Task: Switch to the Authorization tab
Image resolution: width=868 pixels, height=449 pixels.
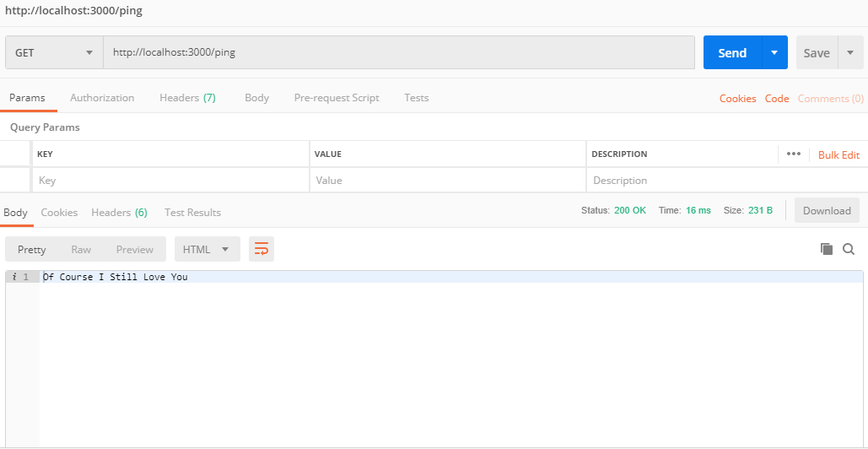Action: tap(102, 98)
